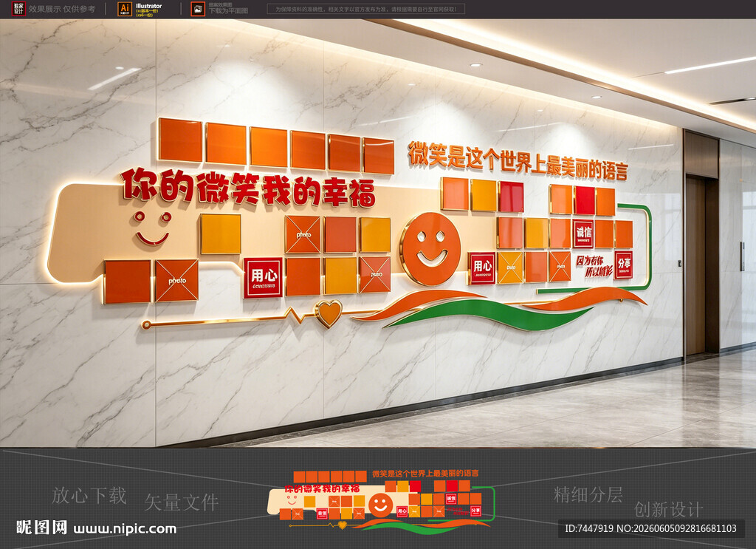Click the red '诚信' square tile
The width and height of the screenshot is (756, 549).
583,234
